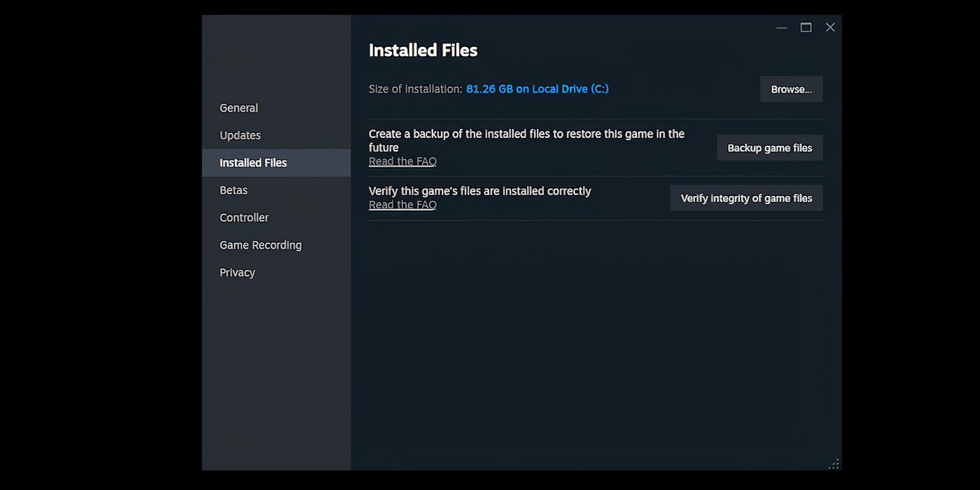This screenshot has height=490, width=980.
Task: Click the 81.26 GB on Local Drive link
Action: (x=538, y=89)
